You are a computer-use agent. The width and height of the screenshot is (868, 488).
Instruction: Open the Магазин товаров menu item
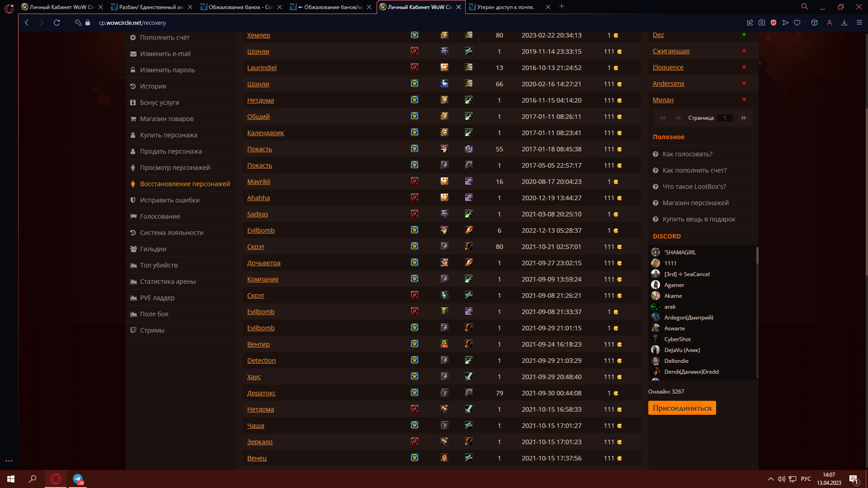(x=166, y=119)
